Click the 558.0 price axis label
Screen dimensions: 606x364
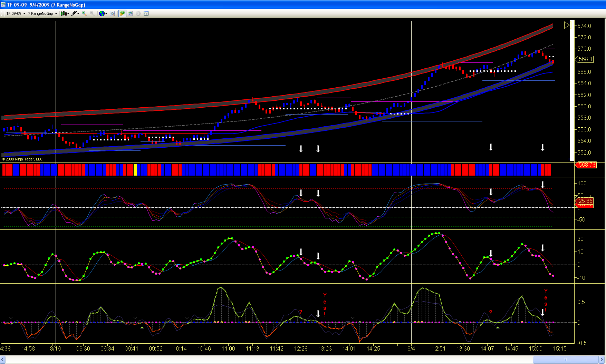coord(584,118)
